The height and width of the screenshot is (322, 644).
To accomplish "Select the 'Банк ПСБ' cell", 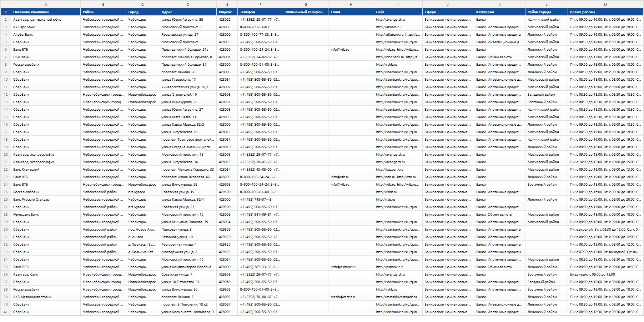I will click(x=46, y=267).
